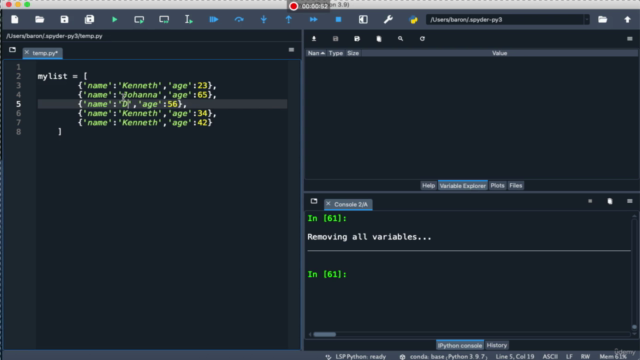Image resolution: width=640 pixels, height=360 pixels.
Task: Save all open files
Action: 89,19
